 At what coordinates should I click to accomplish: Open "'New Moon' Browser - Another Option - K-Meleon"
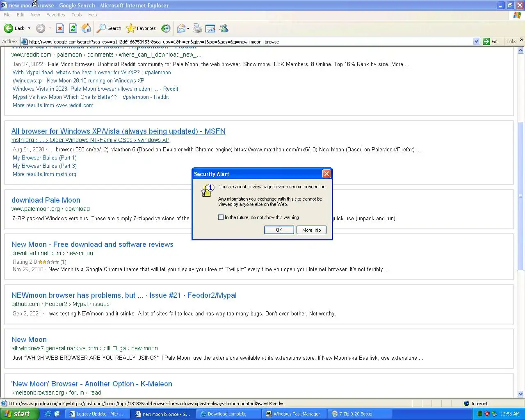[x=92, y=384]
